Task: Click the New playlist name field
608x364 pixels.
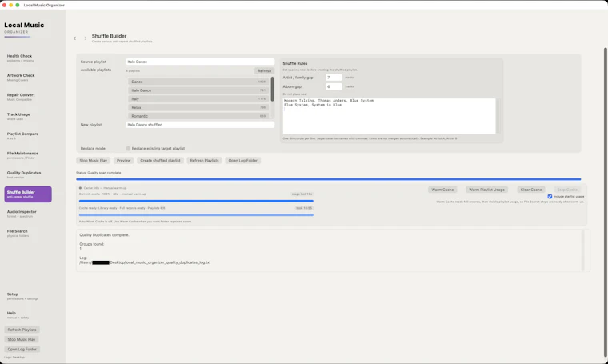Action: (200, 125)
